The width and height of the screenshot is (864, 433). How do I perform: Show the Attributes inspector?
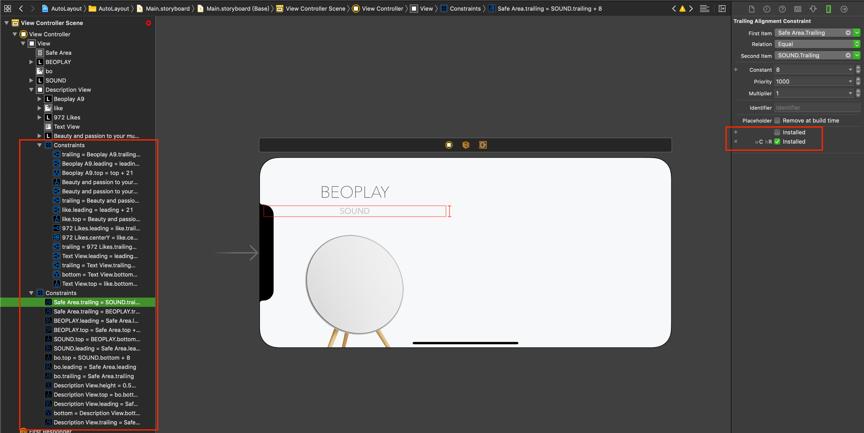coord(813,9)
